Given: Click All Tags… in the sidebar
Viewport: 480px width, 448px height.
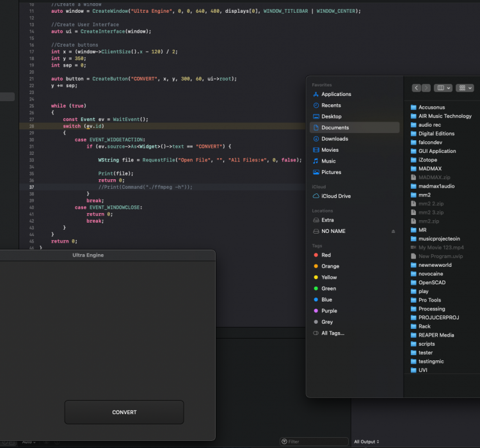Looking at the screenshot, I should (x=332, y=333).
